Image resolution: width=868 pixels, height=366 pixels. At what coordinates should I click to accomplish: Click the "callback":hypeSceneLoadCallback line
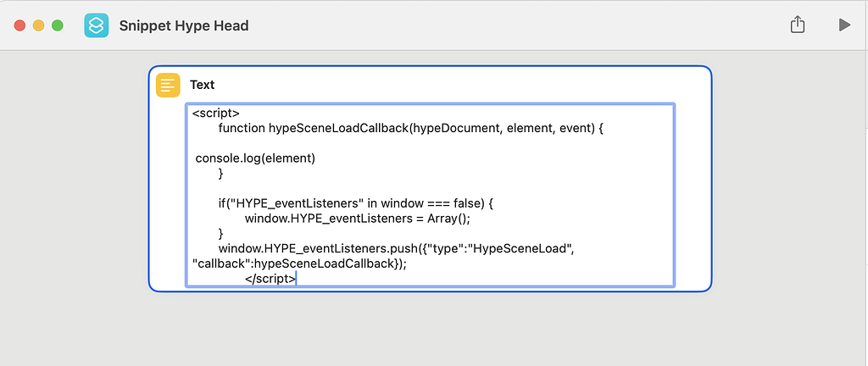(x=300, y=263)
